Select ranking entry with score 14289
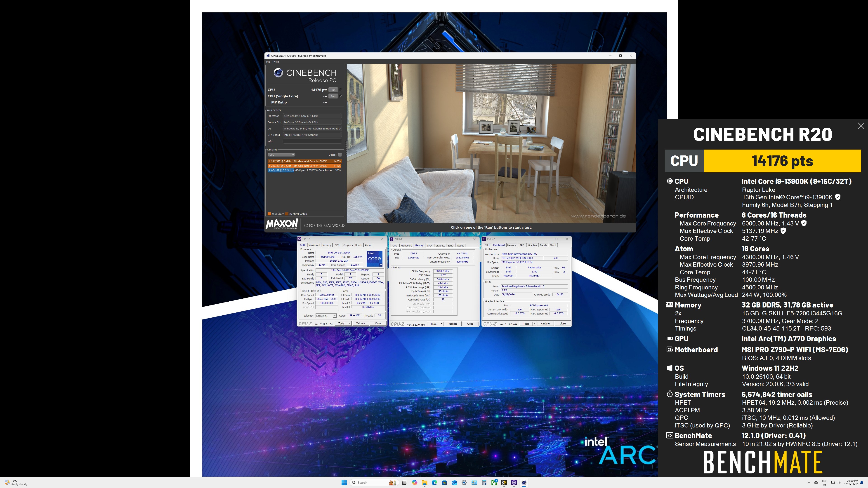The image size is (868, 488). (x=304, y=161)
